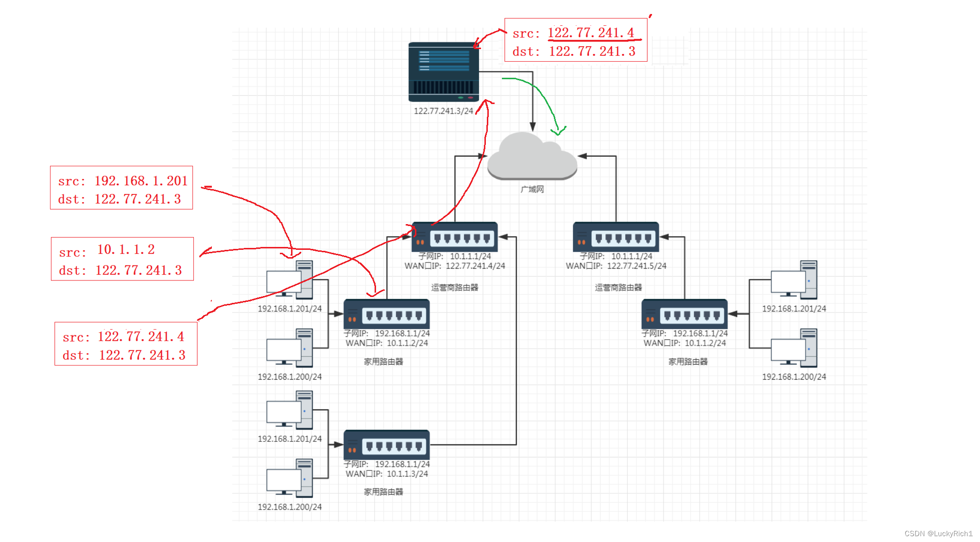Click the 广域网 label under the cloud
This screenshot has width=980, height=542.
point(532,189)
